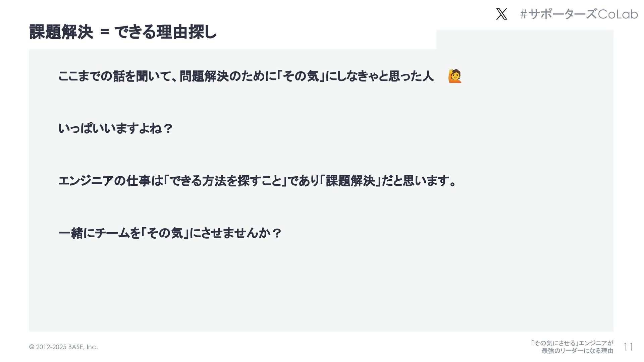The image size is (644, 362).
Task: Click the equals sign in the title
Action: tap(105, 33)
